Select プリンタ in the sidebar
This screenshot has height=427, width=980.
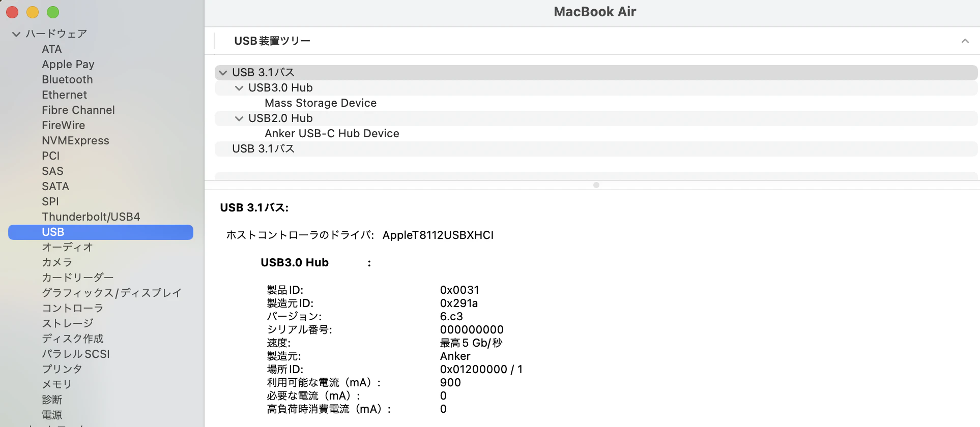click(x=62, y=370)
